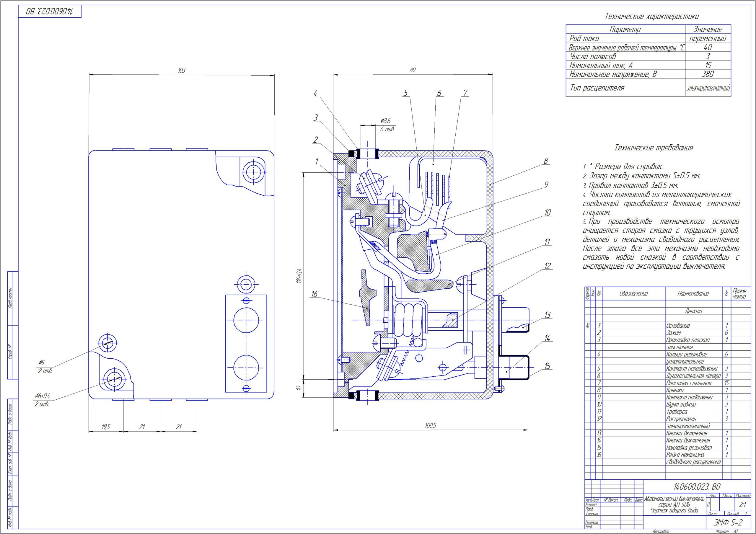This screenshot has height=534, width=756.
Task: Click the 'Обозначение' parts list header
Action: click(x=633, y=293)
